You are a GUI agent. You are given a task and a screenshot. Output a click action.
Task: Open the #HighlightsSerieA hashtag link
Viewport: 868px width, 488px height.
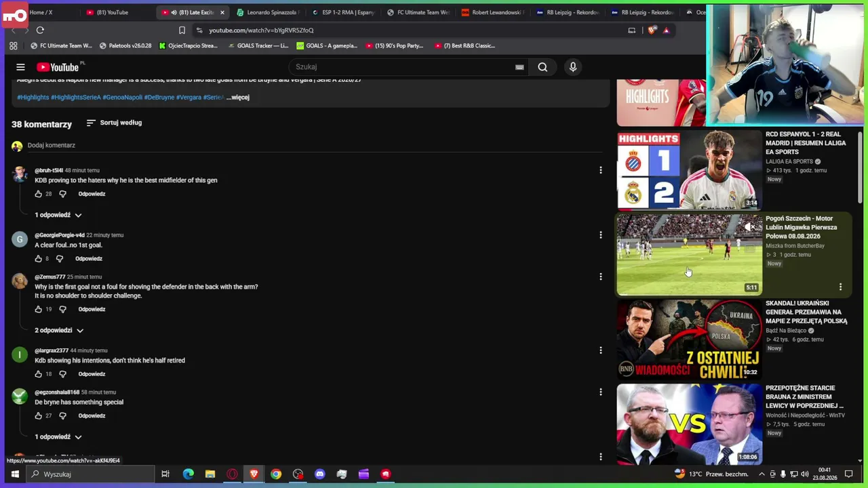[x=76, y=98]
